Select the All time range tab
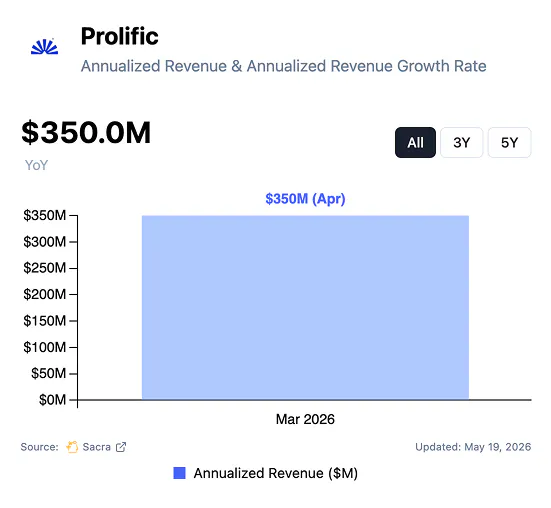This screenshot has width=551, height=508. point(415,143)
